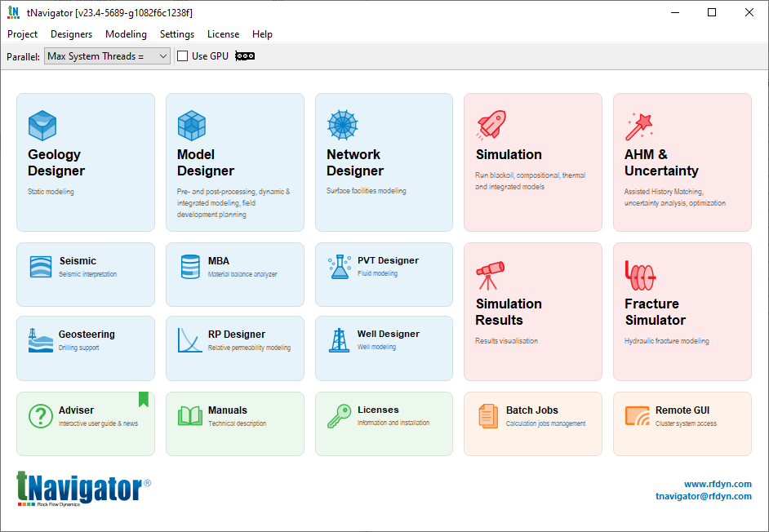Click 'Calculation jobs management' description text

tap(546, 423)
